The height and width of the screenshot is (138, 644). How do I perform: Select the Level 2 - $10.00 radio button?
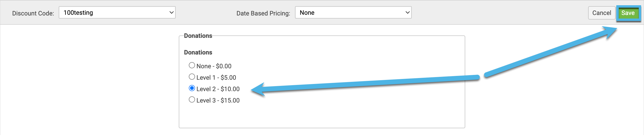point(192,88)
